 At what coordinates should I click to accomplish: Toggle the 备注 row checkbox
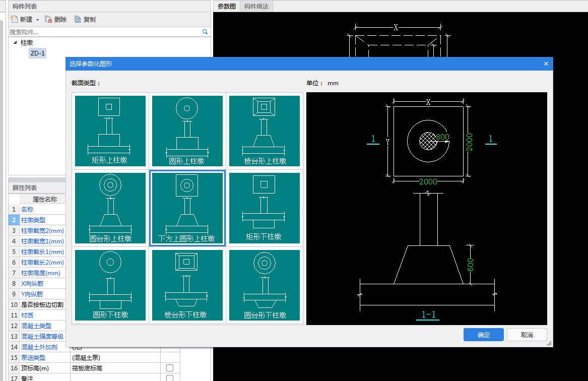(x=170, y=378)
